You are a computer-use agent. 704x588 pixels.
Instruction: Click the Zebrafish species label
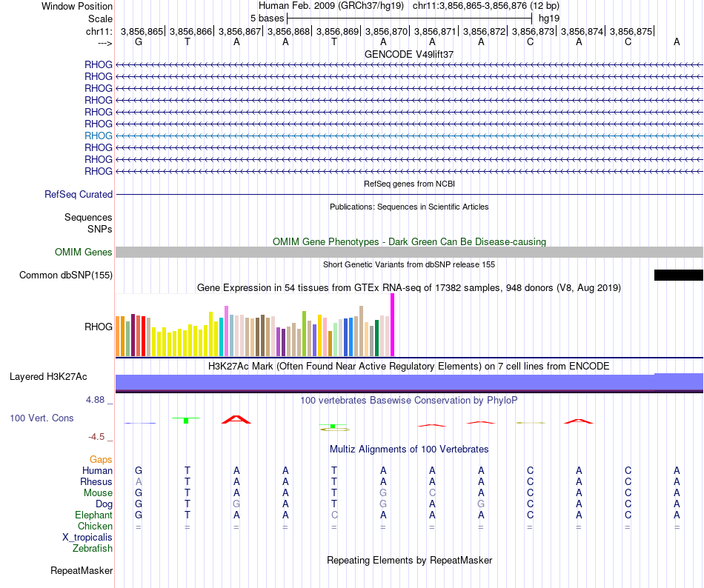(93, 548)
